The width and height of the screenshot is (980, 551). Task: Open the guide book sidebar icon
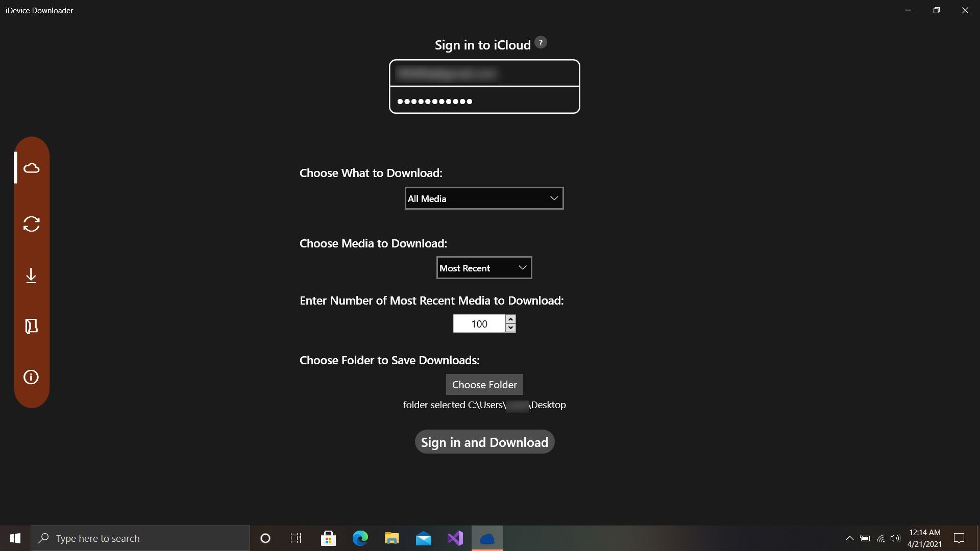pyautogui.click(x=31, y=327)
